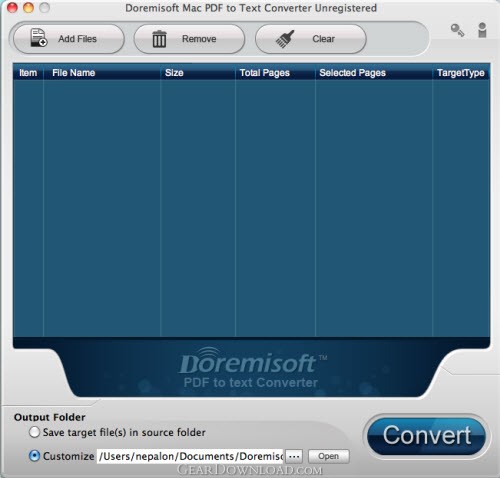
Task: Select Save target file(s) in source folder
Action: tap(34, 432)
